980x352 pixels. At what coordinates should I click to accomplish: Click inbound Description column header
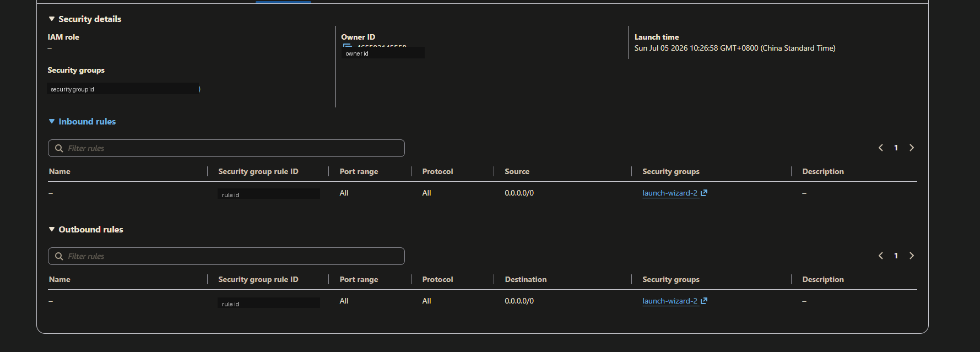pos(823,171)
